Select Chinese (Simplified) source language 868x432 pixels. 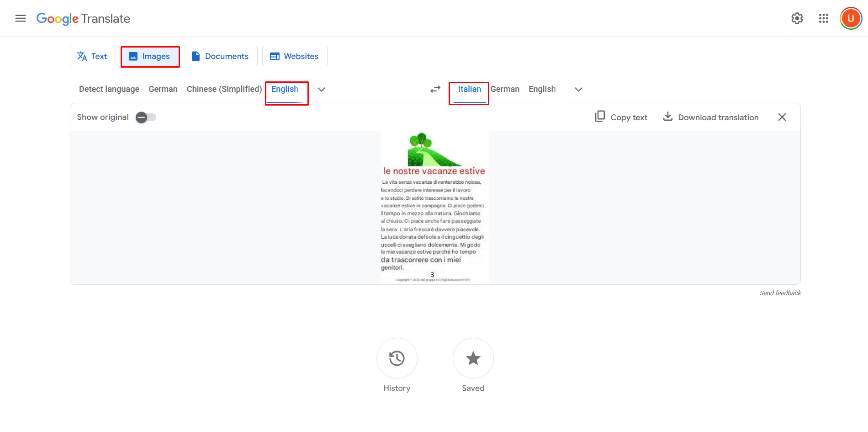[224, 89]
